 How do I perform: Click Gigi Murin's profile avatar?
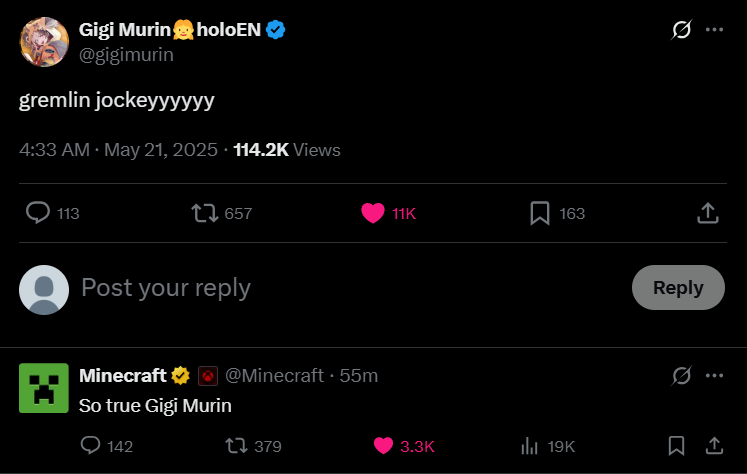click(x=44, y=42)
